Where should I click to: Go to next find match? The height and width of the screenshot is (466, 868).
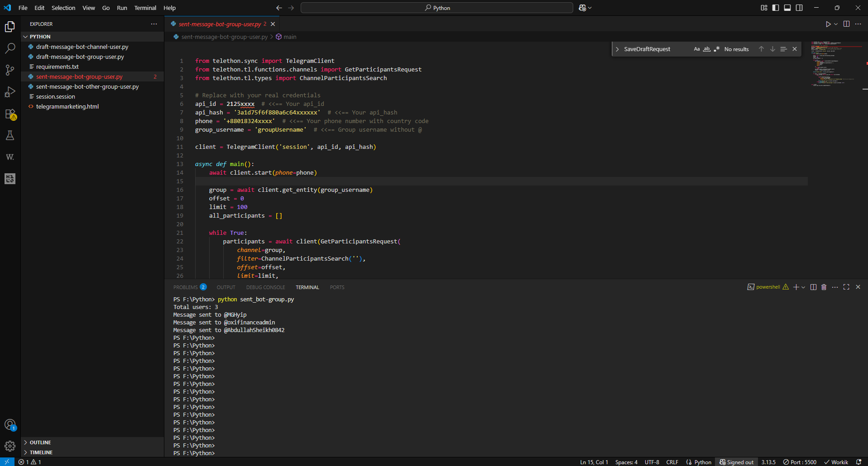coord(772,49)
